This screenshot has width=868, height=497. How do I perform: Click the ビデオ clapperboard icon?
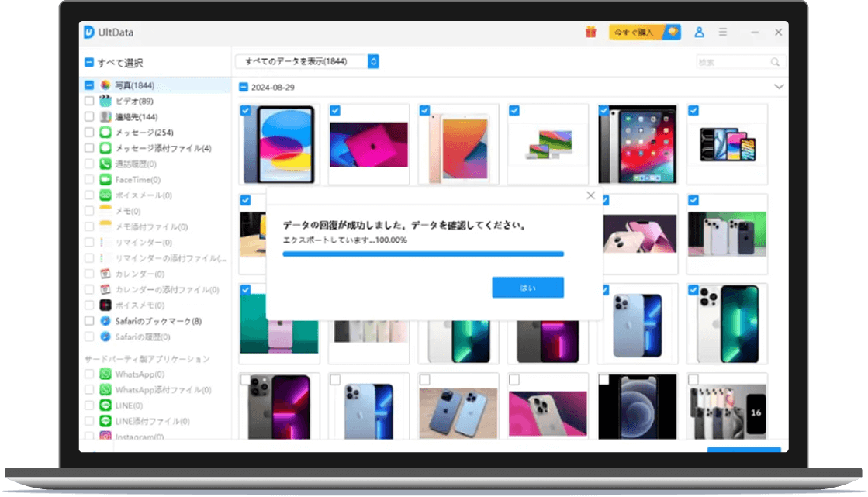click(105, 101)
